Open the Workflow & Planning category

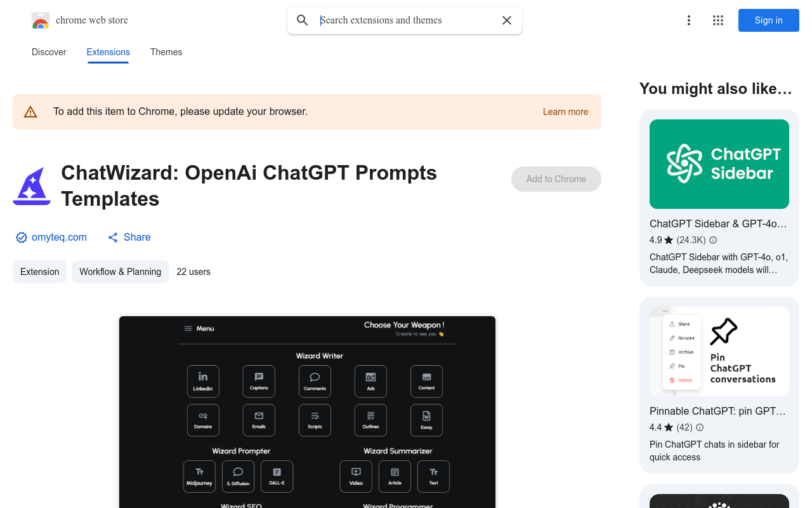[120, 271]
